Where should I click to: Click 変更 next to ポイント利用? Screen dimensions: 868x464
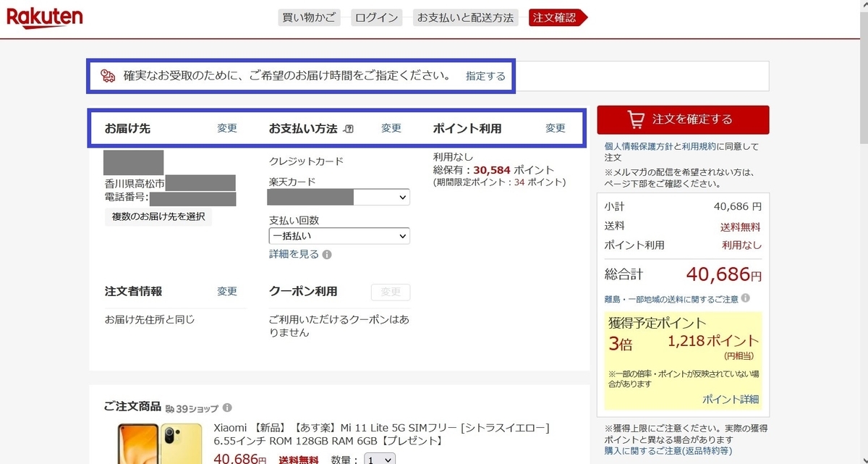556,128
